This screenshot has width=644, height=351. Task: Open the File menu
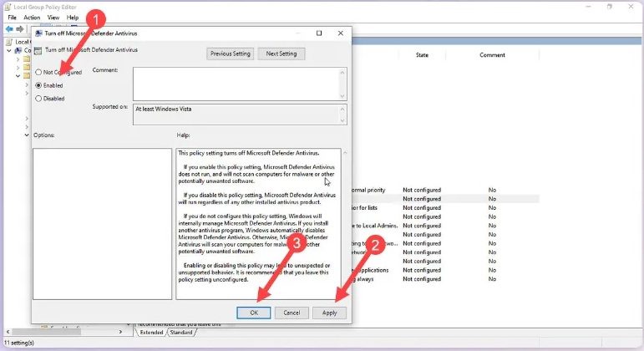12,18
